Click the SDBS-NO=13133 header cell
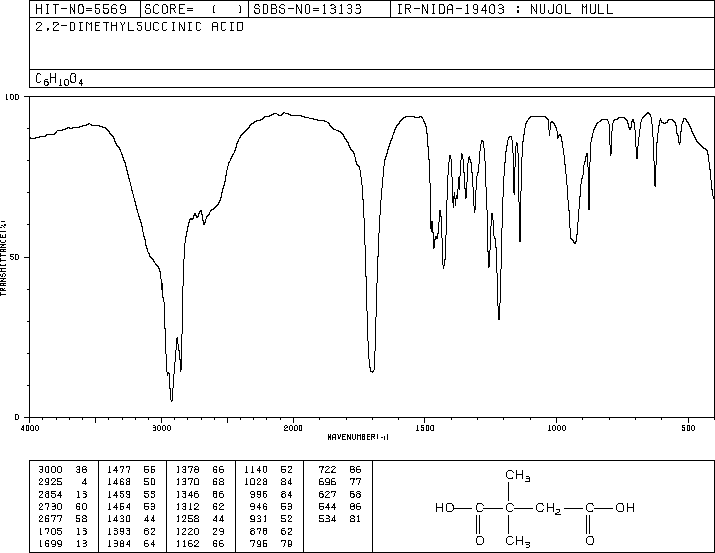This screenshot has height=553, width=715. coord(319,9)
